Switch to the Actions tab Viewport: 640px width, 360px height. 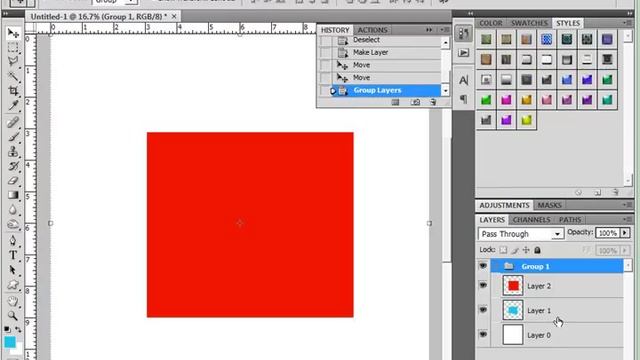pos(372,30)
